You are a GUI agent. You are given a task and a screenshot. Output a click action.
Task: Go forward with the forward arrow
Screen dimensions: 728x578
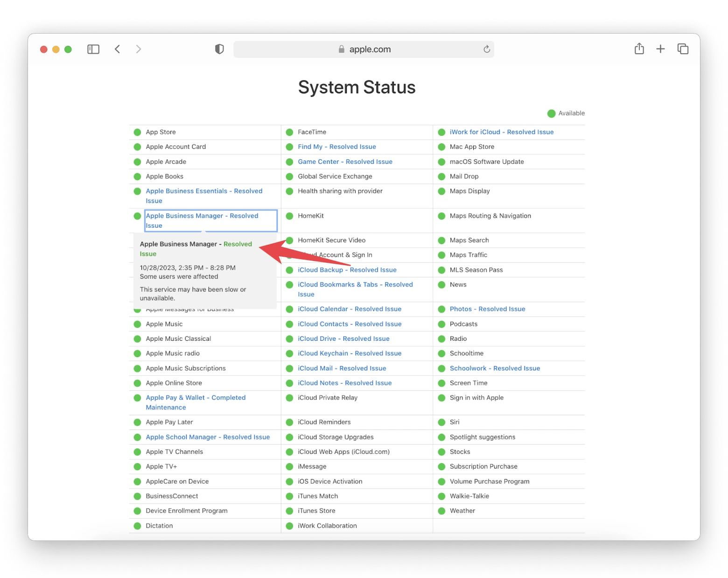tap(139, 49)
